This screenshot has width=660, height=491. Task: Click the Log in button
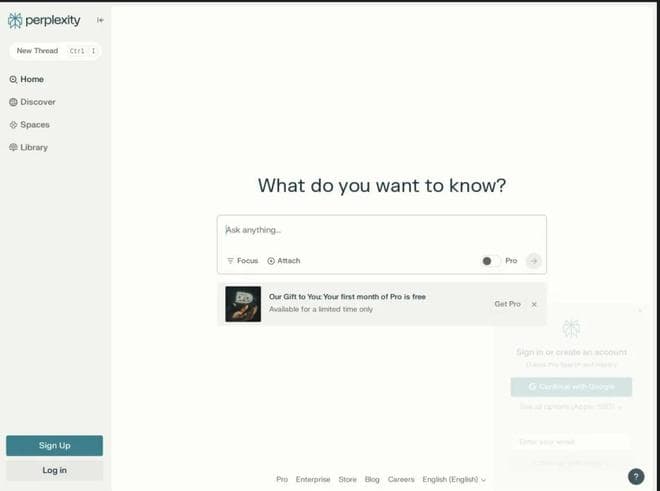(x=54, y=470)
